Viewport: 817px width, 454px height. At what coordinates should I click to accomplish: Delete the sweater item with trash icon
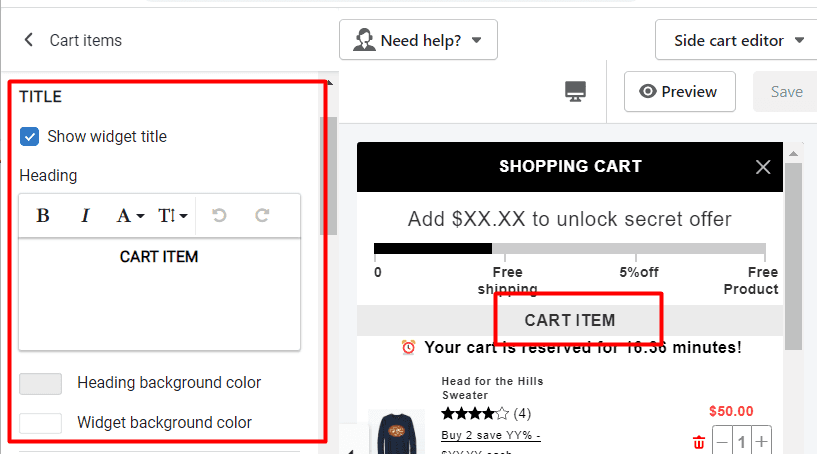[699, 443]
